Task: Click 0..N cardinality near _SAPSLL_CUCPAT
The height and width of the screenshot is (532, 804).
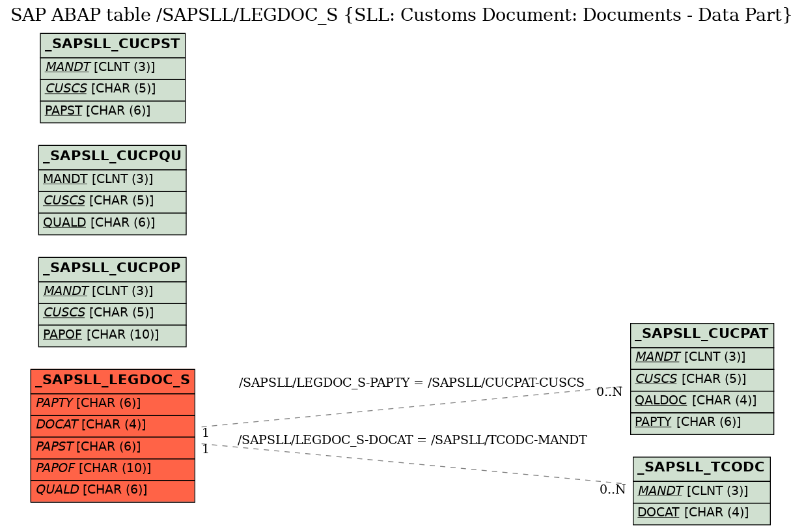Action: pyautogui.click(x=609, y=392)
